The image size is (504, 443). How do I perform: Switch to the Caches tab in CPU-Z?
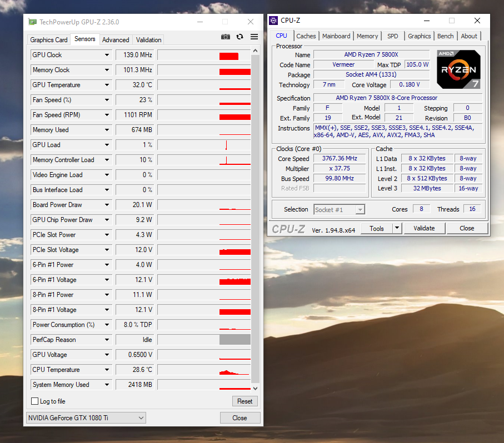tap(306, 36)
